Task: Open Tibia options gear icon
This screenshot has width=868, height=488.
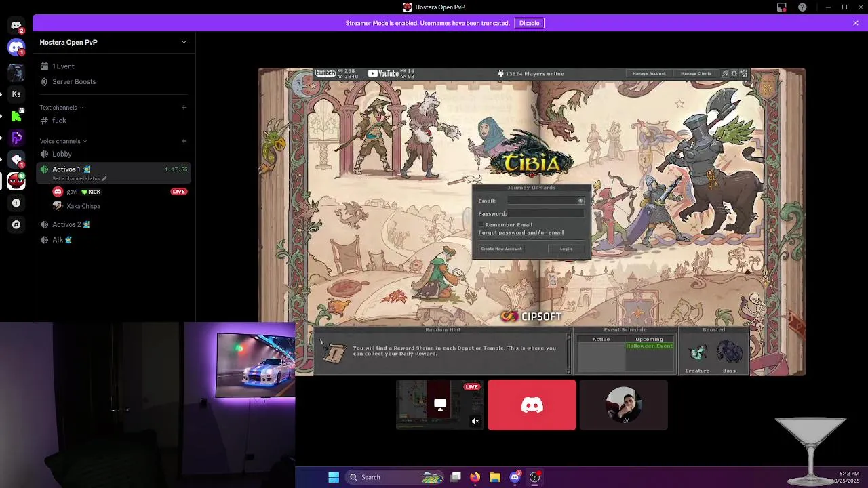Action: [734, 73]
